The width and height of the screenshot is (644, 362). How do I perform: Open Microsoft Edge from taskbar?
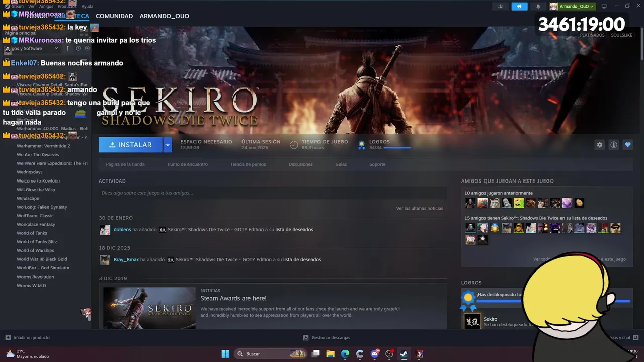(345, 354)
